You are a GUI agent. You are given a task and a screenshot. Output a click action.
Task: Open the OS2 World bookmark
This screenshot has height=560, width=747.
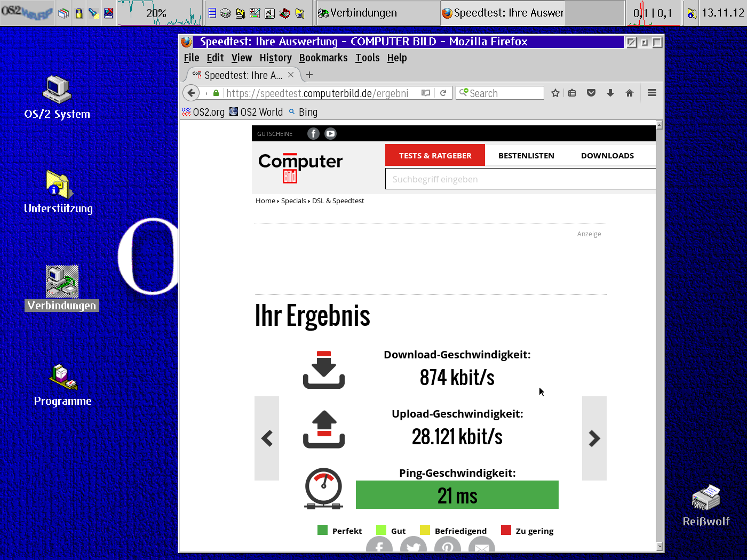pos(256,112)
